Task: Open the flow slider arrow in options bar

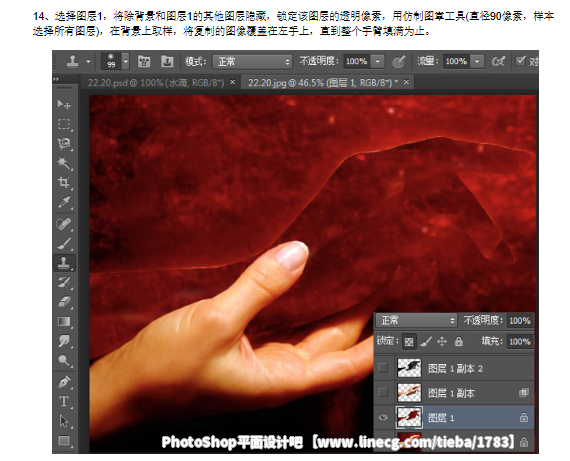Action: [477, 61]
